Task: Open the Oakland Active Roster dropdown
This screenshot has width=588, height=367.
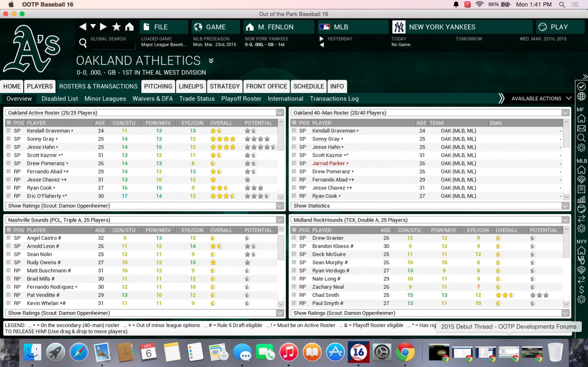Action: tap(144, 113)
